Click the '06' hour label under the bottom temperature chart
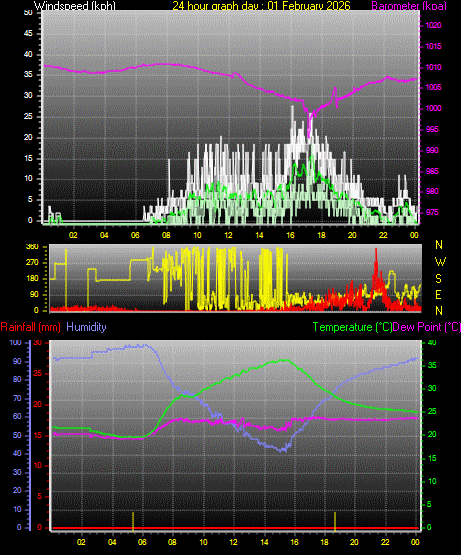 coord(142,542)
